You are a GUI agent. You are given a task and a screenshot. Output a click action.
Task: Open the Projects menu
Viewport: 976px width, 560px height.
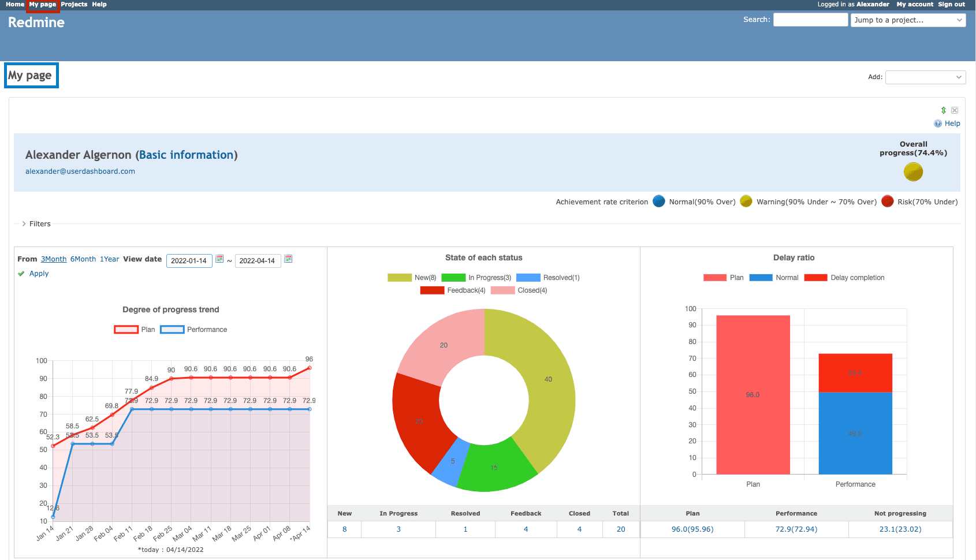click(73, 4)
